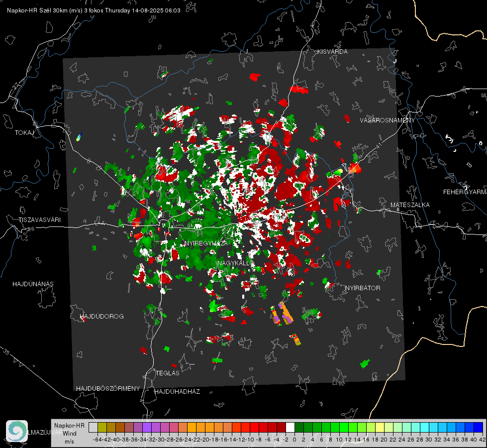Click the olive -64 m/s legend swatch
Screen dimensions: 487x448
102,428
